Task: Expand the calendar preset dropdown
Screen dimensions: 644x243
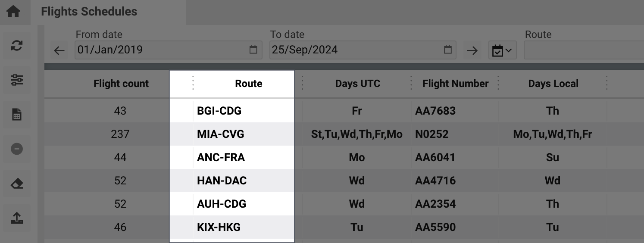Action: [502, 50]
